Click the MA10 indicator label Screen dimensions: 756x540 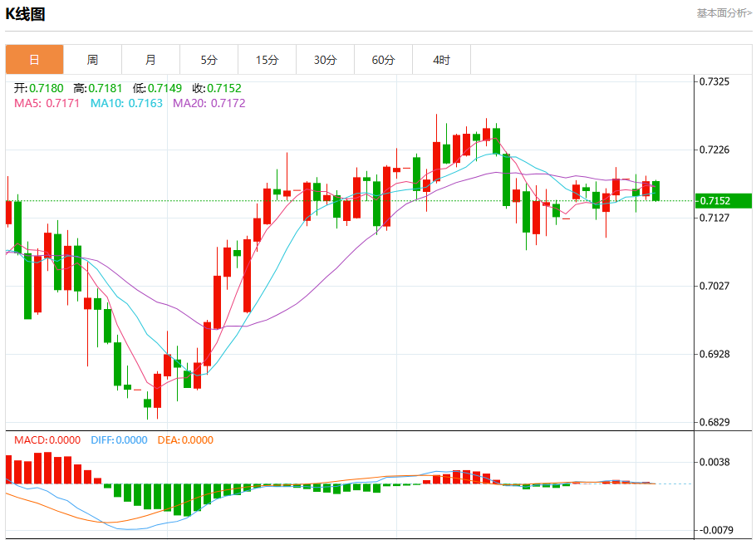(x=126, y=103)
